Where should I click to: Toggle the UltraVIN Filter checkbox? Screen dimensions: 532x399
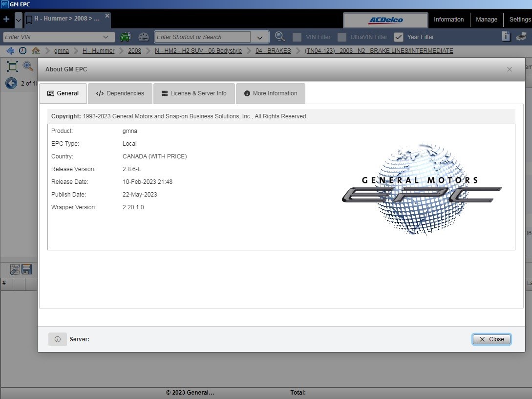(x=342, y=37)
